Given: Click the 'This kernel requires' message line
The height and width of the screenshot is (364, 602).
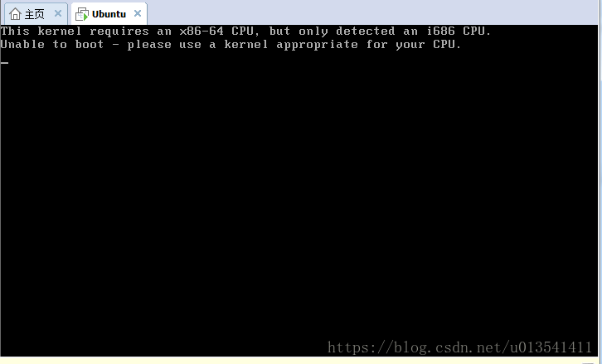Looking at the screenshot, I should pyautogui.click(x=245, y=32).
